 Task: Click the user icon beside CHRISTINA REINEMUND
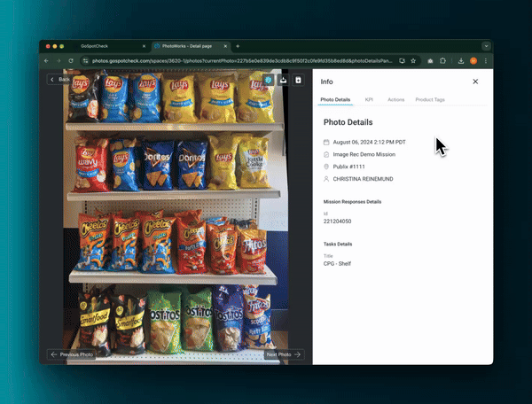[x=326, y=179]
